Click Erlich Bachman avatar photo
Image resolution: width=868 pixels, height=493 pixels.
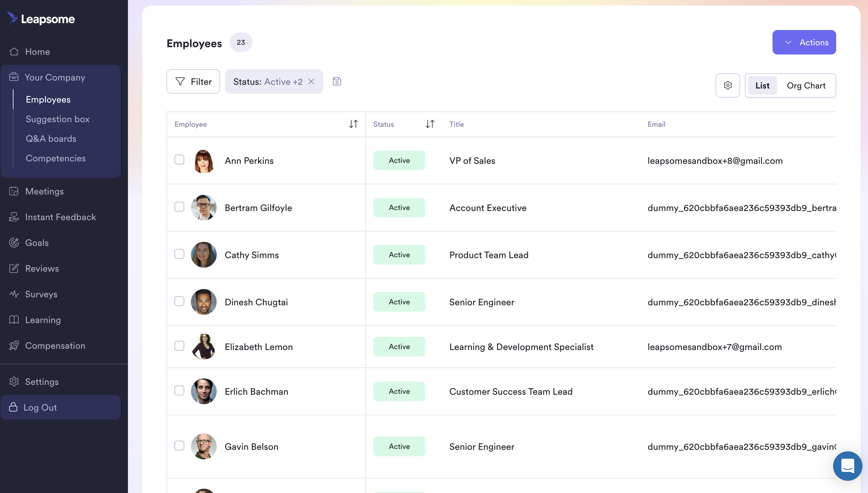click(204, 391)
